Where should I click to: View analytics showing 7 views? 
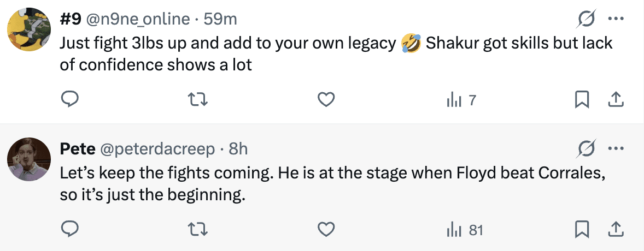[x=461, y=100]
